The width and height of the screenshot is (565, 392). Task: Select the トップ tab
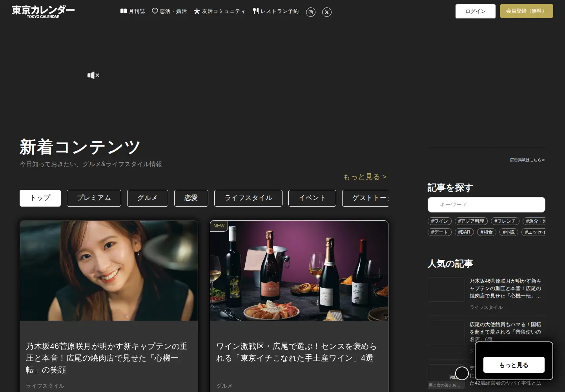[x=40, y=198]
